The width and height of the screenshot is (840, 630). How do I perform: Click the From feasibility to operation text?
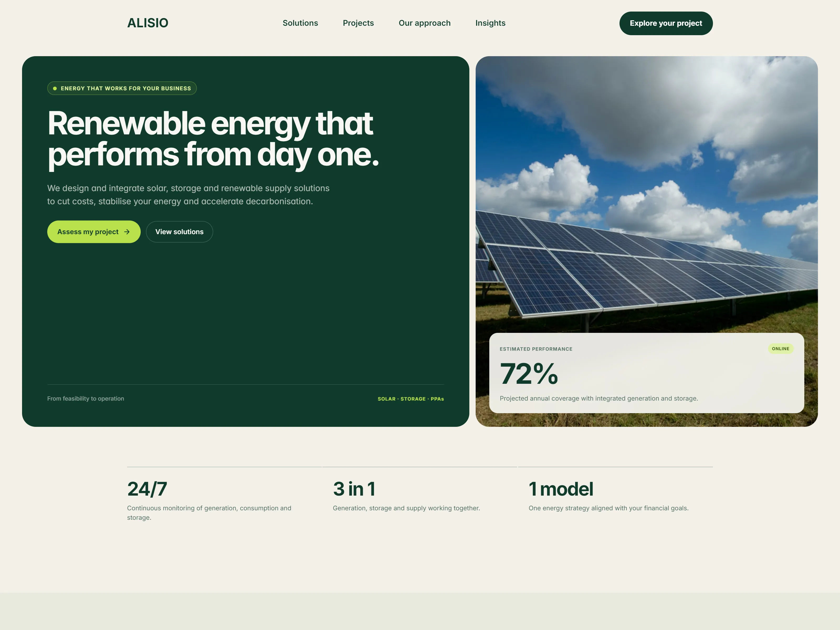point(85,398)
